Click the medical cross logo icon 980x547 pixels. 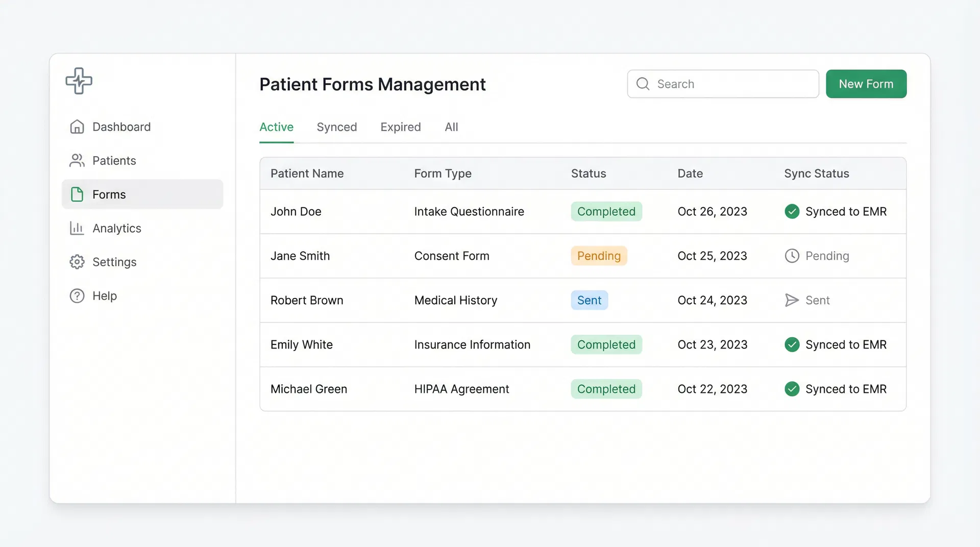pos(79,81)
